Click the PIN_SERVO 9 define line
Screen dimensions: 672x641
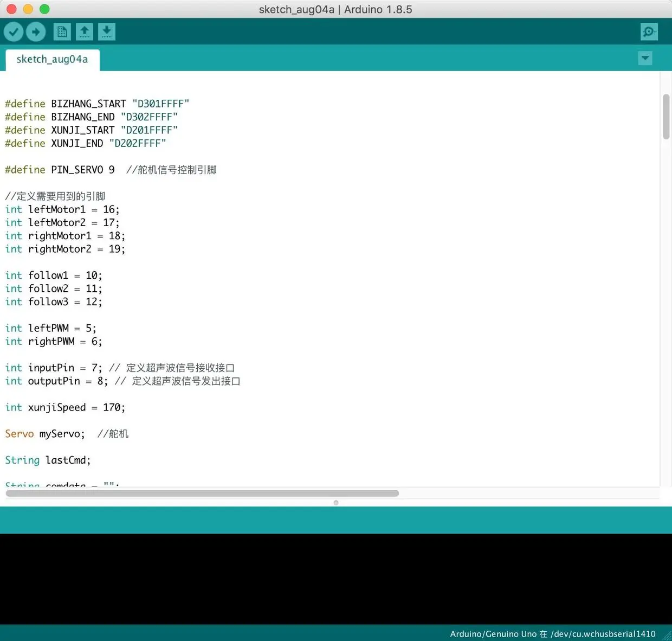111,170
